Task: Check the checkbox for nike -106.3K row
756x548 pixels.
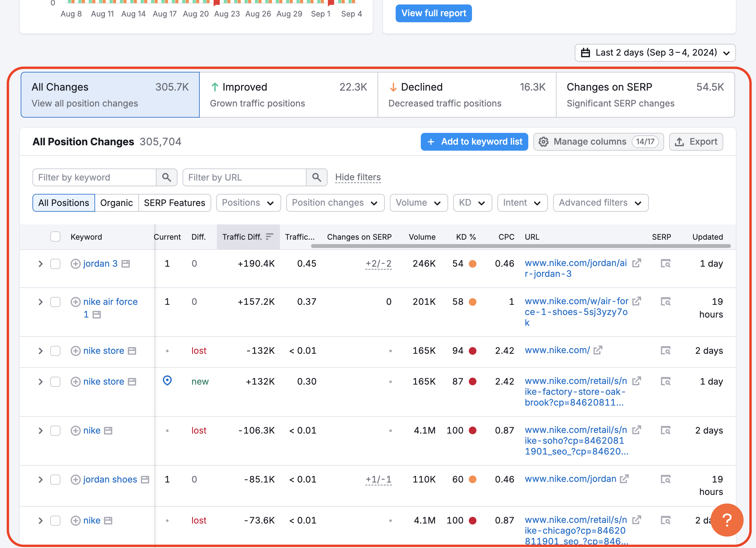Action: [55, 431]
